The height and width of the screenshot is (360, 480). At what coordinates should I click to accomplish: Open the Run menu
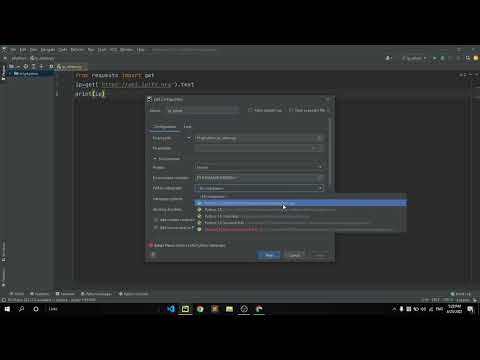pyautogui.click(x=91, y=50)
